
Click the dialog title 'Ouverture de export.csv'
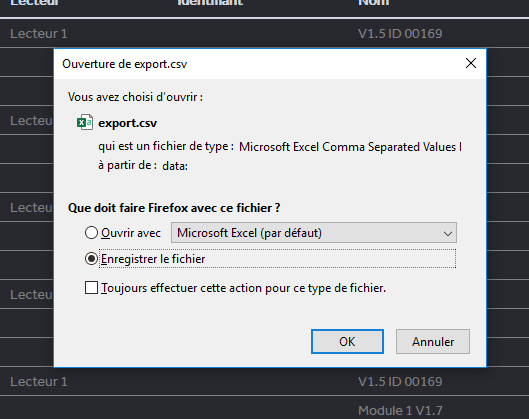pyautogui.click(x=124, y=64)
